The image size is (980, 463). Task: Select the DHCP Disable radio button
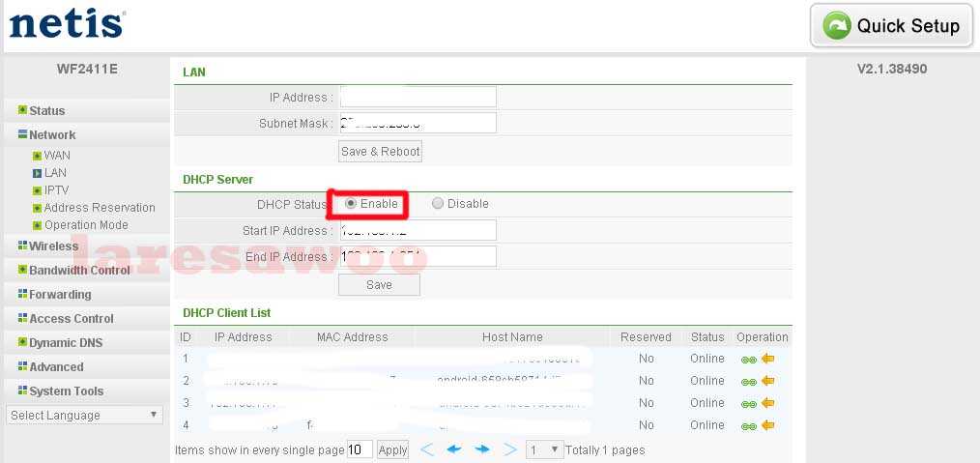pyautogui.click(x=438, y=204)
